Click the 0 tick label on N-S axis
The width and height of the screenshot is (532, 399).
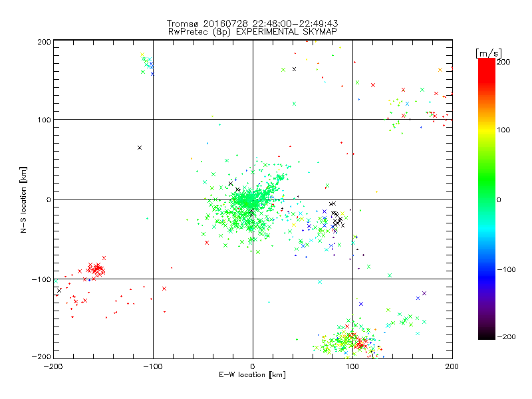(49, 199)
